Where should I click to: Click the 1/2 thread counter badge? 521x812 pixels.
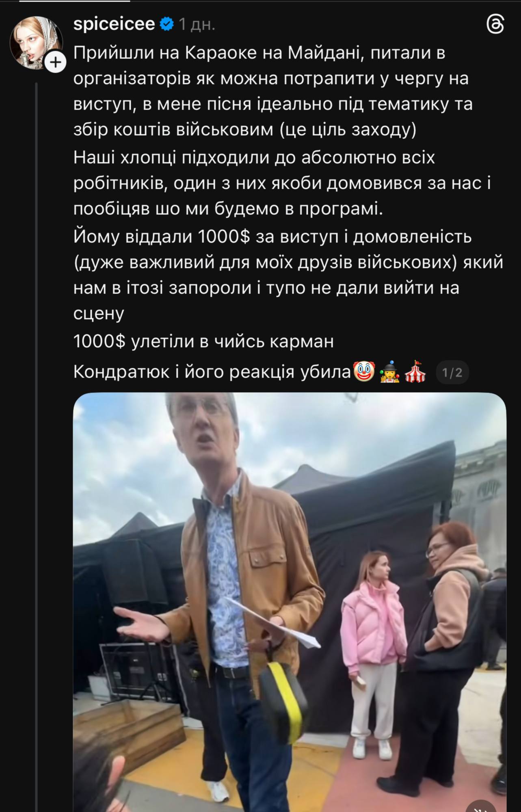(452, 372)
